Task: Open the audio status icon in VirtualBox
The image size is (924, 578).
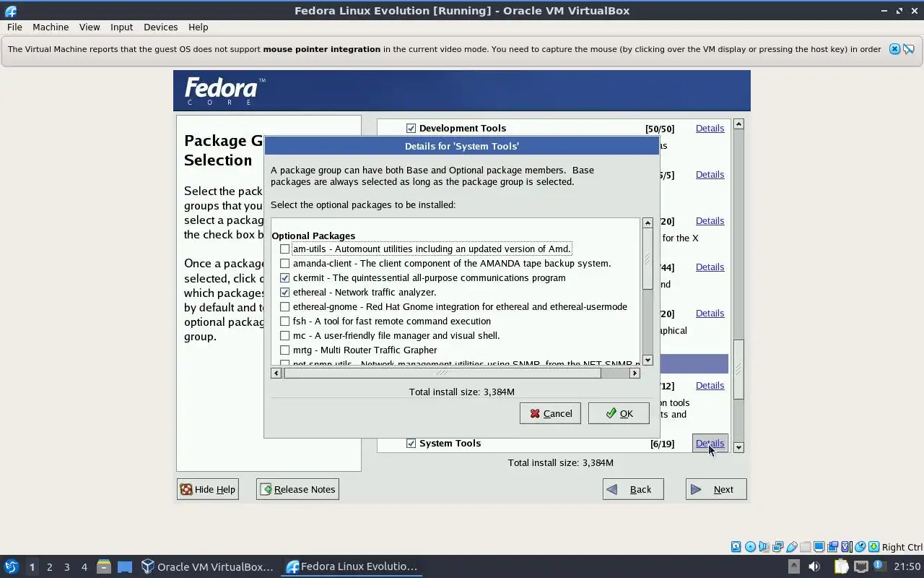Action: [x=764, y=547]
